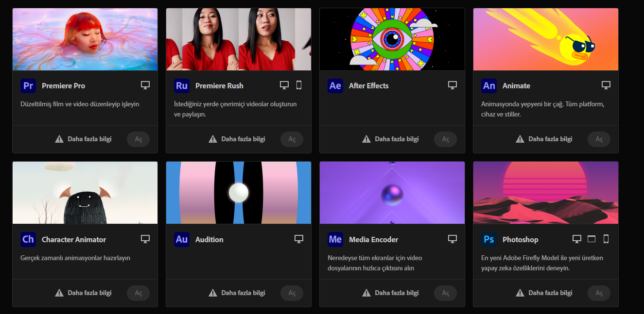Click the Aç button for After Effects
This screenshot has height=314, width=644.
(x=446, y=139)
